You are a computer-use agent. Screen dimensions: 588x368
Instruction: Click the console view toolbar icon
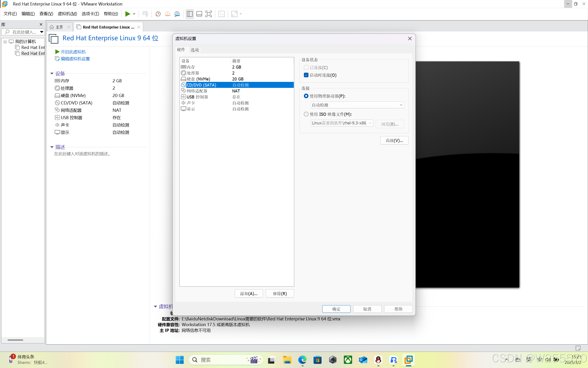[222, 14]
